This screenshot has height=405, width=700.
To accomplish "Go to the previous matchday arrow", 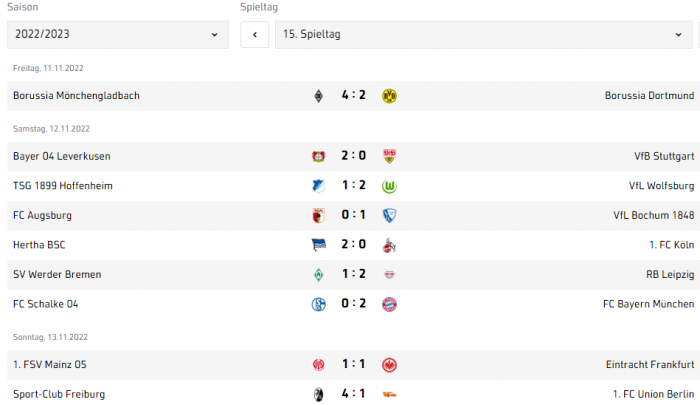I will coord(255,34).
